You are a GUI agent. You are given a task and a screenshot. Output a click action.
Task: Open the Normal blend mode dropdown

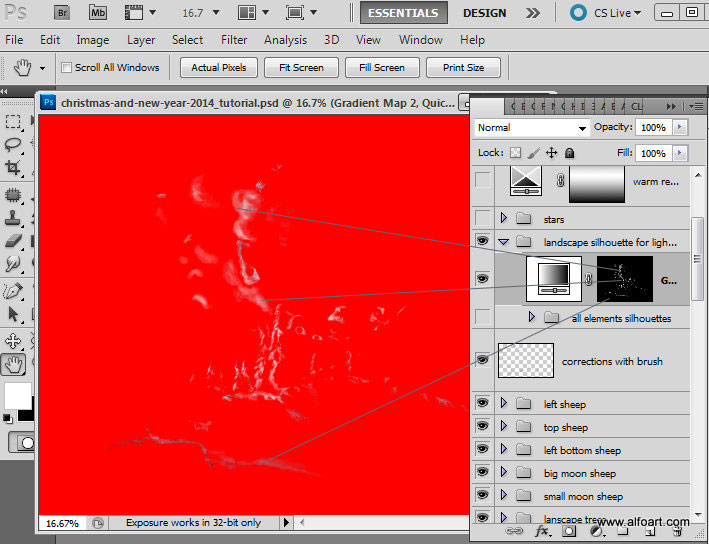click(x=533, y=128)
